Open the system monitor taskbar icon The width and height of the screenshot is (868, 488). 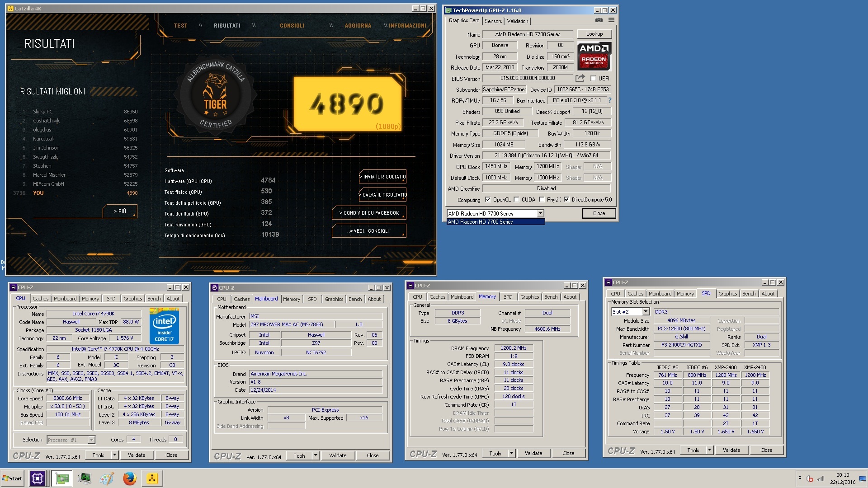point(84,478)
